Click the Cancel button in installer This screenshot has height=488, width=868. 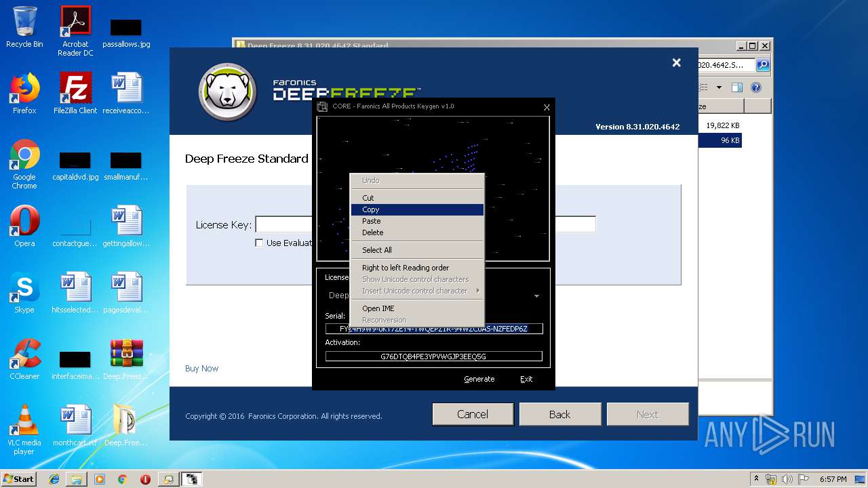tap(473, 414)
